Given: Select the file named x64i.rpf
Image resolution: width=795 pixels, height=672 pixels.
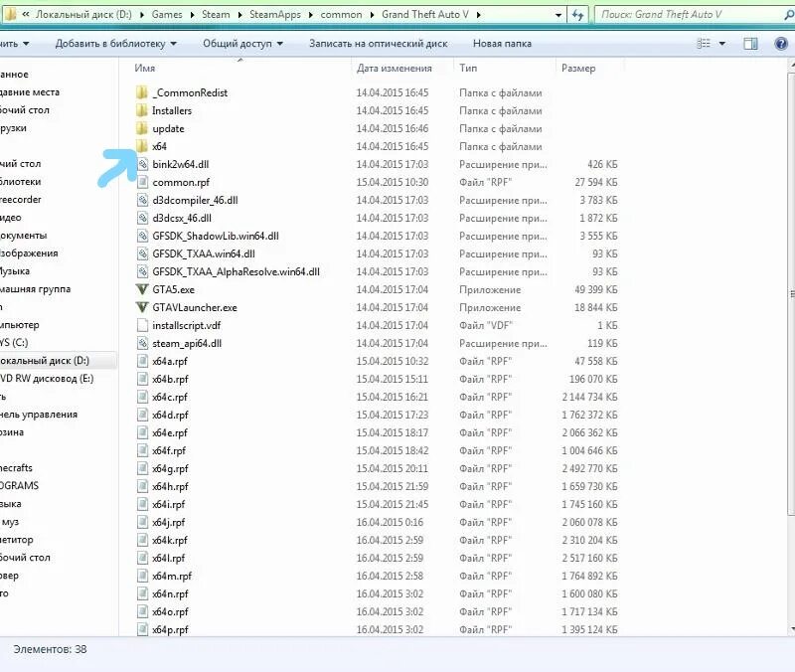Looking at the screenshot, I should 169,505.
